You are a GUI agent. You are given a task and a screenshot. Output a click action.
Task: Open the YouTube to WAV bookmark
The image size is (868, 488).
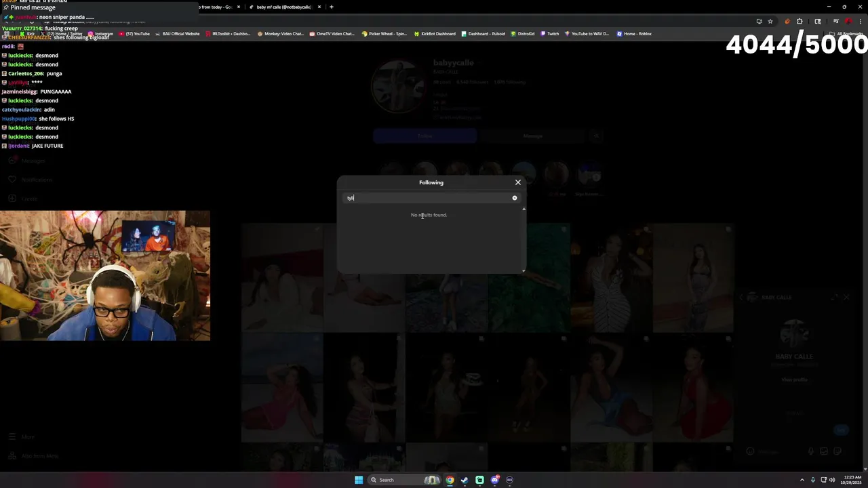point(587,34)
